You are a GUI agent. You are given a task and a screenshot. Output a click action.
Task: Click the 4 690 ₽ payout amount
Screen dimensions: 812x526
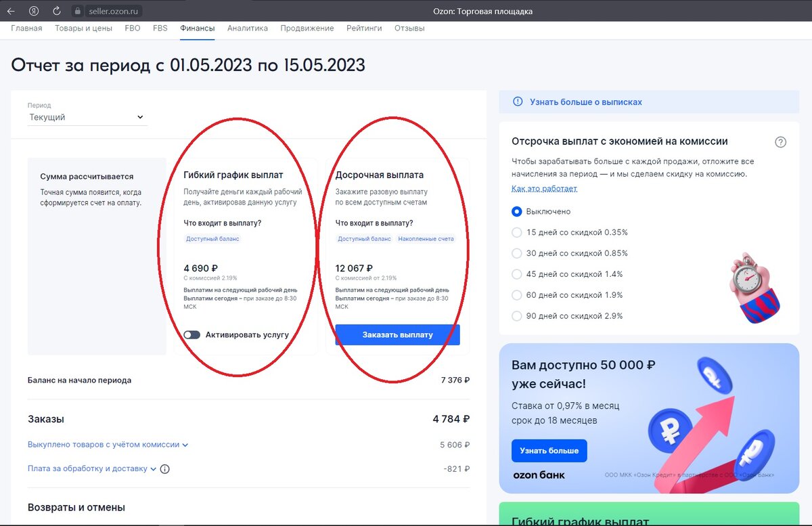201,268
